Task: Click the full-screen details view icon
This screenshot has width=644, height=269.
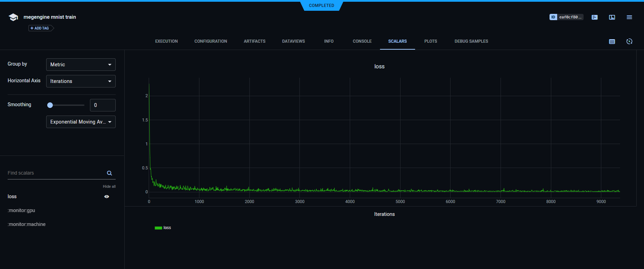Action: pos(612,17)
